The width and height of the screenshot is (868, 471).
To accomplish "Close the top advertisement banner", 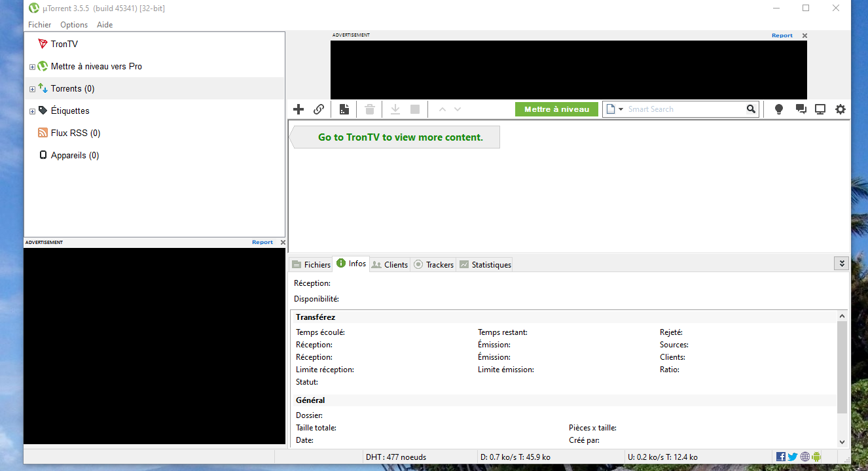I will [x=805, y=36].
